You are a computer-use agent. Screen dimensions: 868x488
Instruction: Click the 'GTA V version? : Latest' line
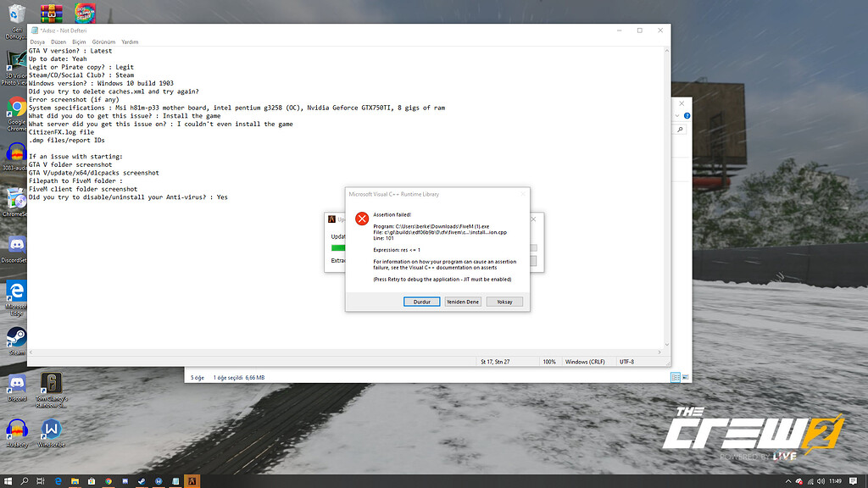pos(70,51)
